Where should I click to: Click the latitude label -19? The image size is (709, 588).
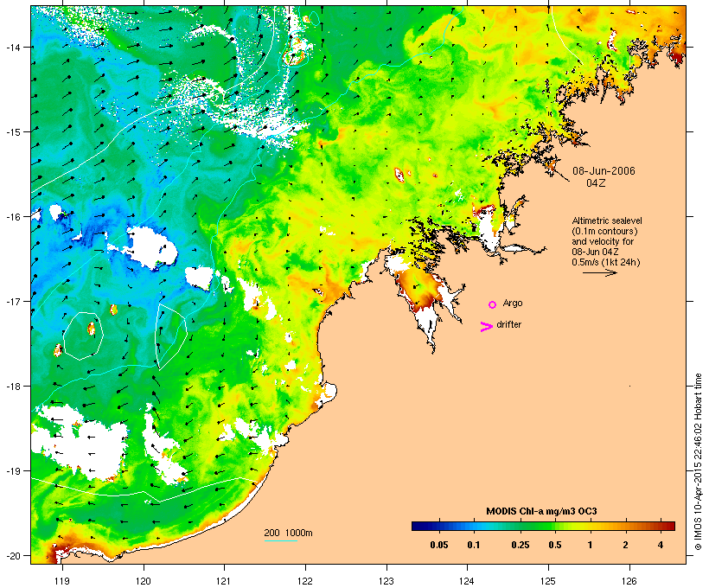[14, 471]
